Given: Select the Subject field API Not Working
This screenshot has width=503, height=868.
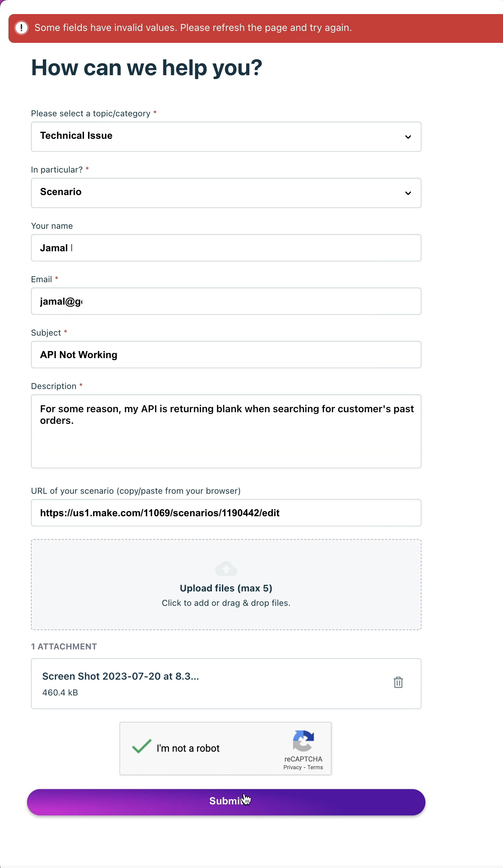Looking at the screenshot, I should pyautogui.click(x=226, y=355).
